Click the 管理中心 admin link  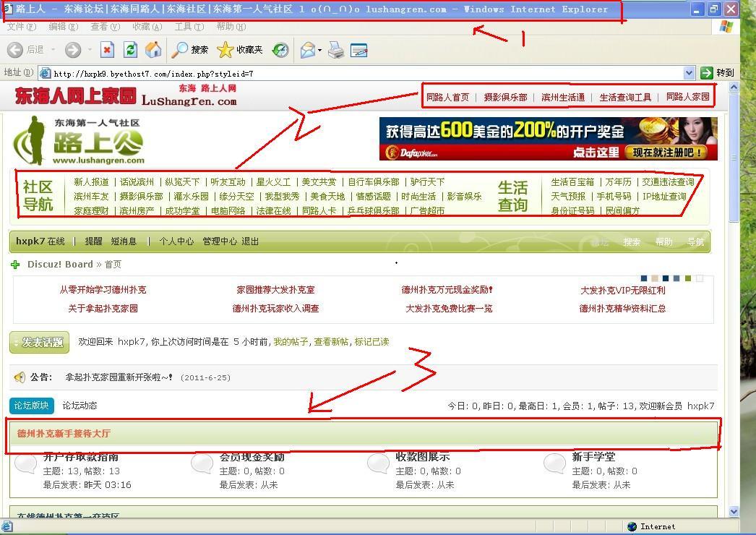pyautogui.click(x=220, y=241)
